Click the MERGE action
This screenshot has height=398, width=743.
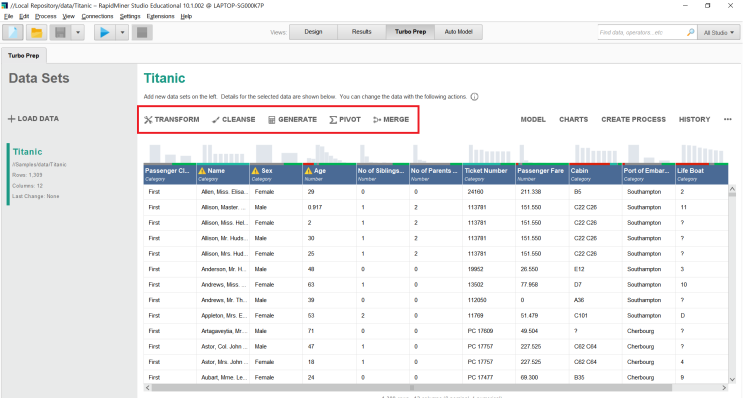click(x=391, y=119)
